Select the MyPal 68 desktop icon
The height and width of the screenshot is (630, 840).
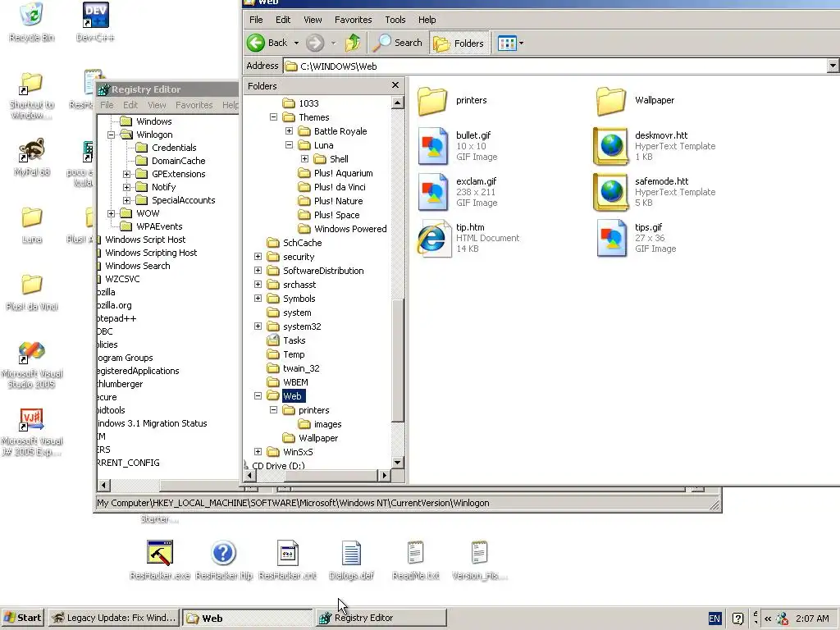pos(32,157)
